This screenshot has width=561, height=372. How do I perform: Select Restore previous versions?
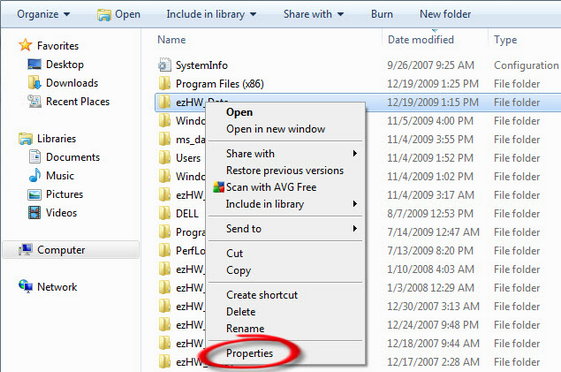coord(285,170)
